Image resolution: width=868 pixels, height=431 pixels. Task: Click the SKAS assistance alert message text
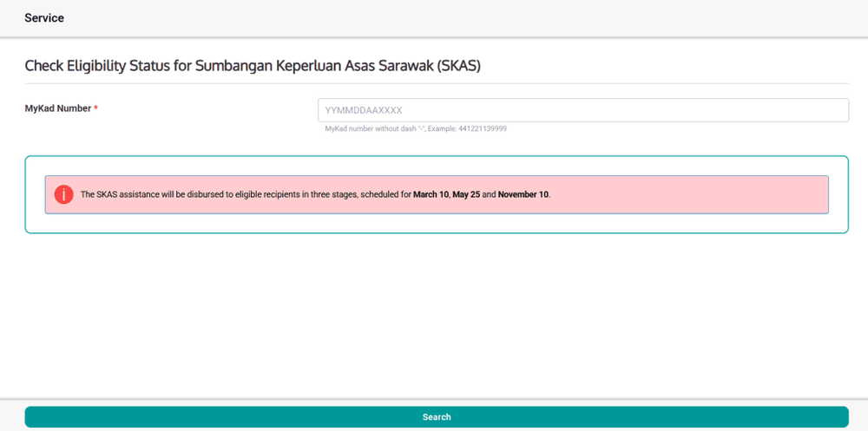(x=316, y=195)
